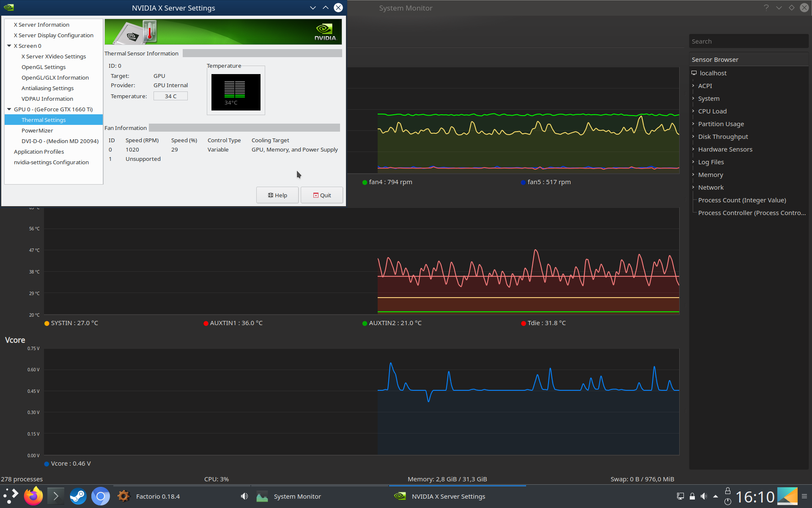Screen dimensions: 812x508
Task: Click the System Monitor taskbar icon
Action: click(262, 496)
